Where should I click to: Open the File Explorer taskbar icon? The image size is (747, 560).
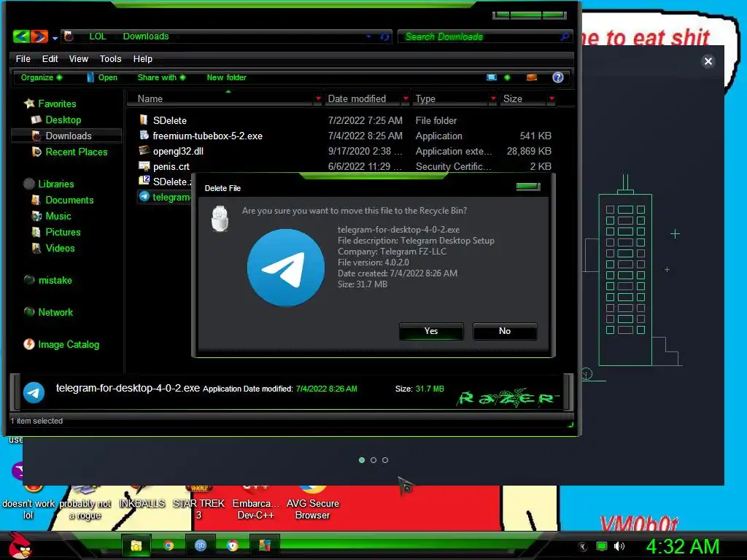[136, 545]
